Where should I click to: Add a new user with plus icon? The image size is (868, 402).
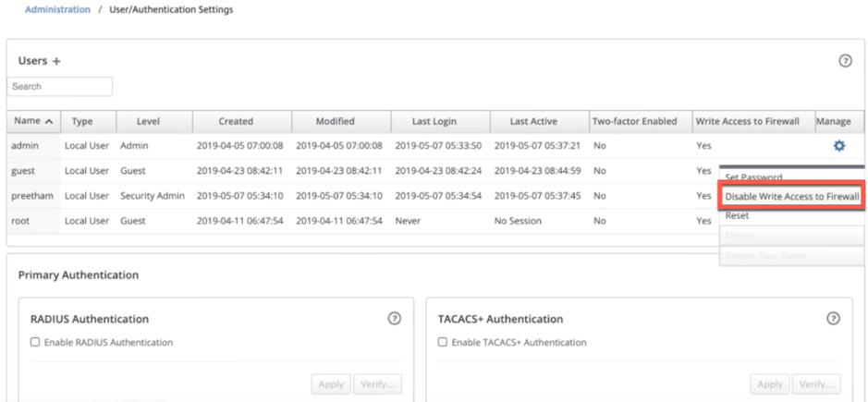click(x=55, y=62)
